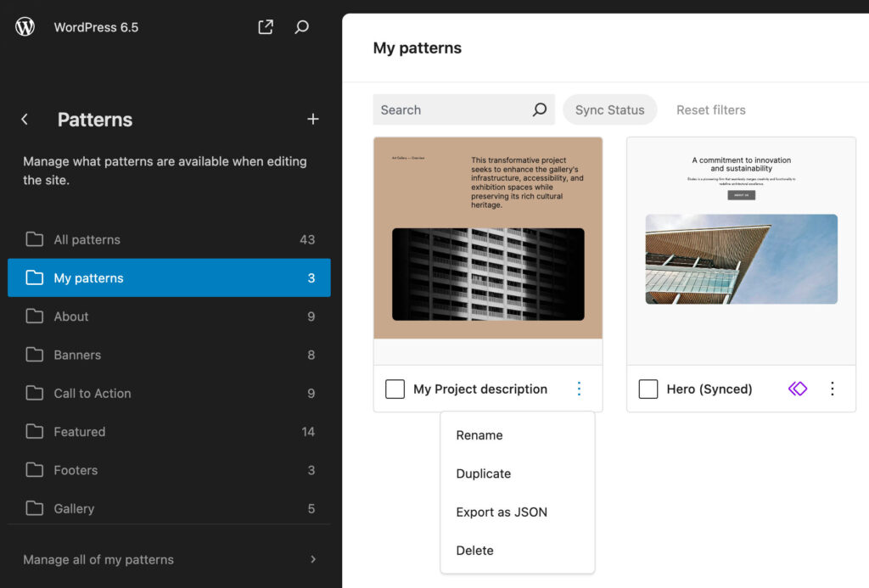Choose Rename from the context menu

click(x=479, y=434)
